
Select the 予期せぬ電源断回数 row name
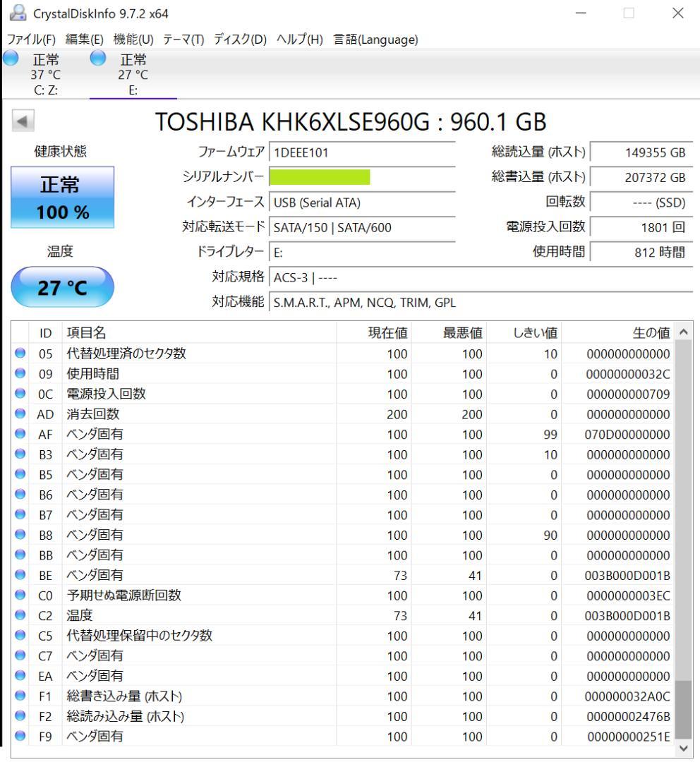pos(124,595)
